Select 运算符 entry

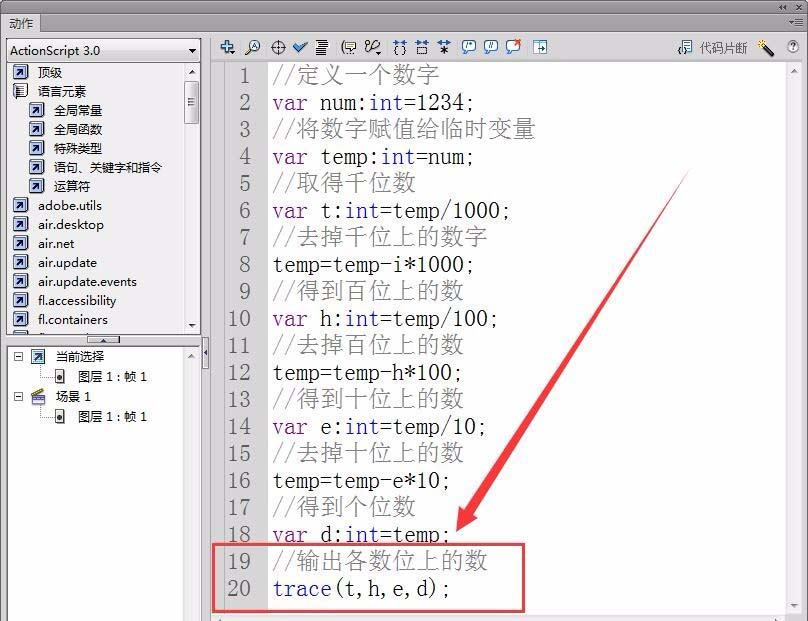pos(72,186)
